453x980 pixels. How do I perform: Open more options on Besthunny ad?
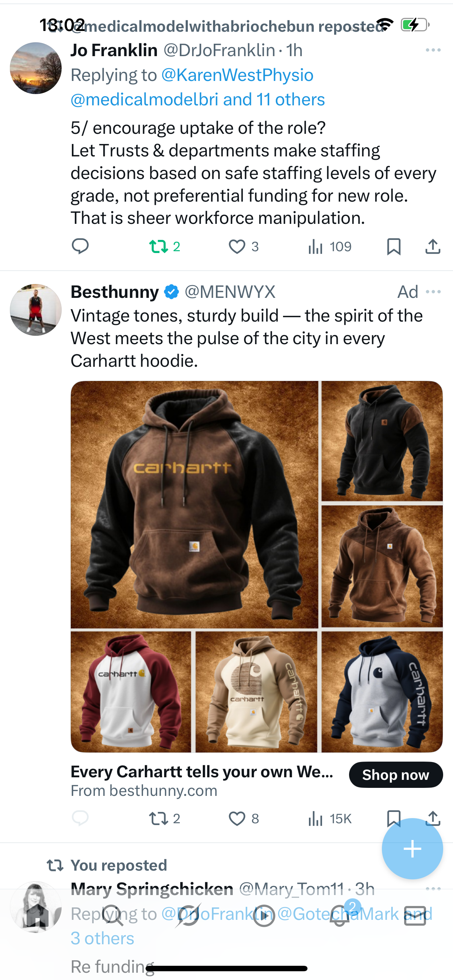[433, 292]
